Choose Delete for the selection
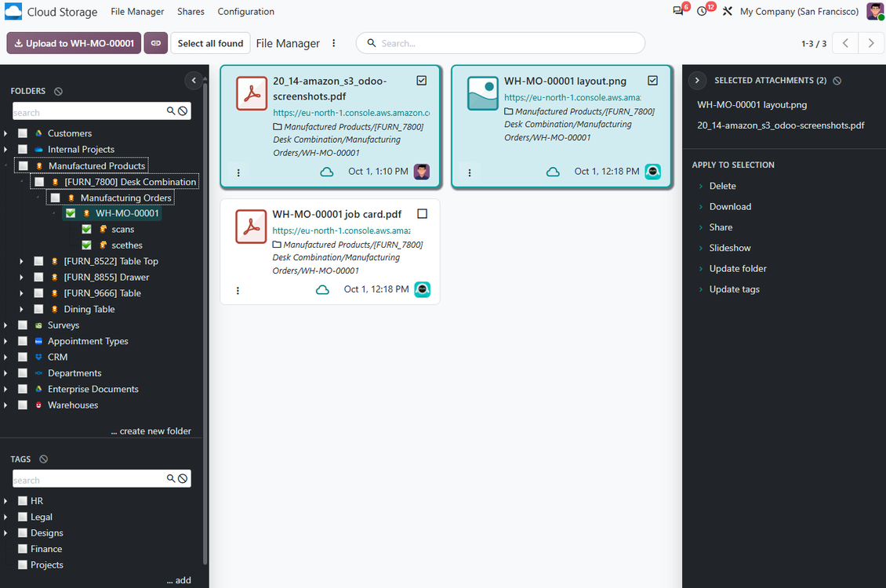This screenshot has height=588, width=886. point(723,186)
